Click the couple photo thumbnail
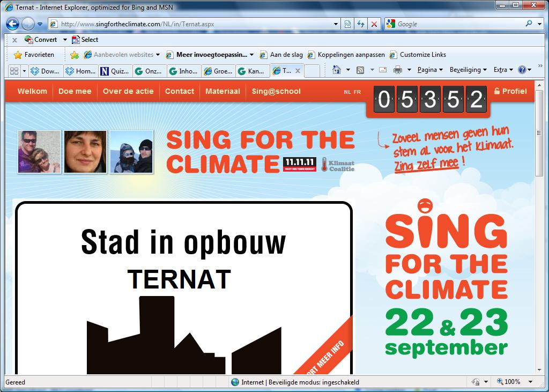This screenshot has height=392, width=549. pyautogui.click(x=39, y=152)
